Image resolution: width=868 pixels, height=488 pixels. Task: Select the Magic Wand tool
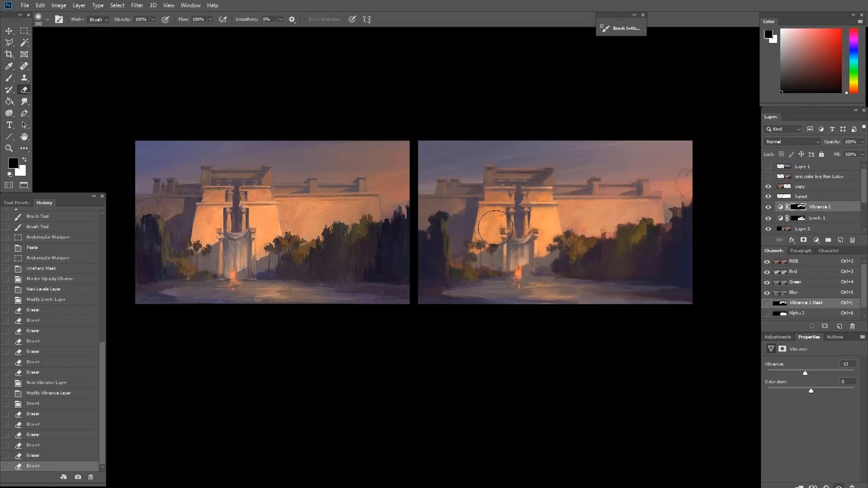pos(24,42)
